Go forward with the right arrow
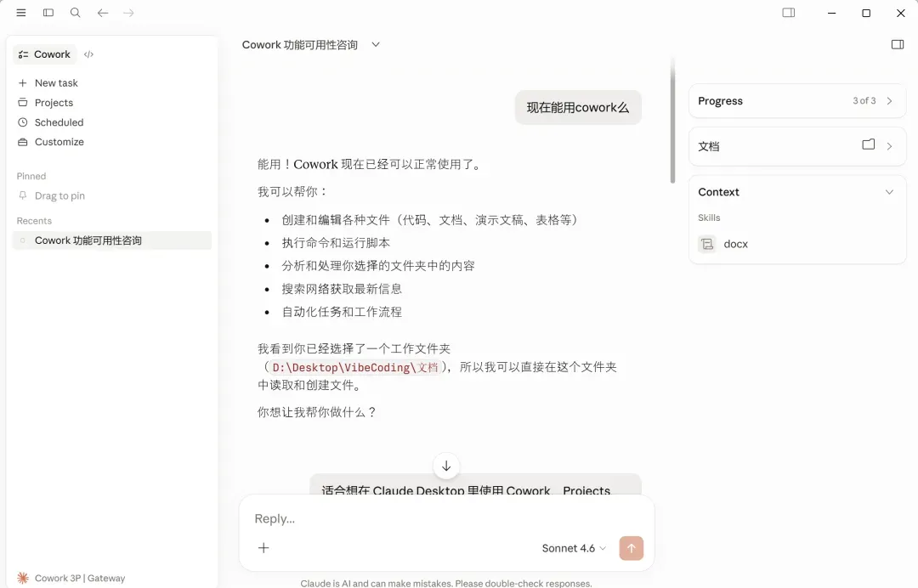This screenshot has width=918, height=588. point(129,12)
